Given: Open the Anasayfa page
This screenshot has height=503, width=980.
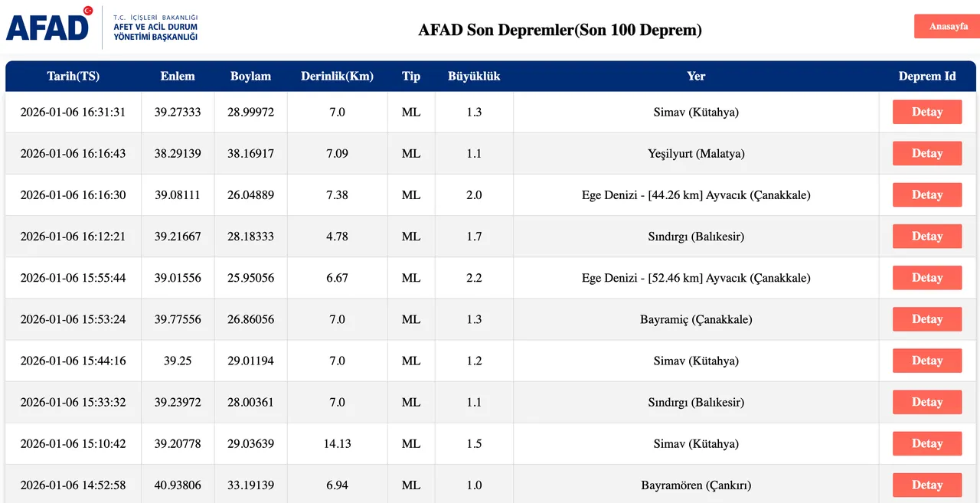Looking at the screenshot, I should point(947,25).
